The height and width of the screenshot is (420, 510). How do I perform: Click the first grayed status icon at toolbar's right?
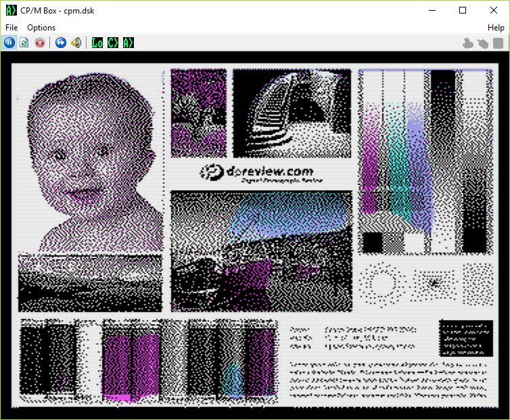467,43
